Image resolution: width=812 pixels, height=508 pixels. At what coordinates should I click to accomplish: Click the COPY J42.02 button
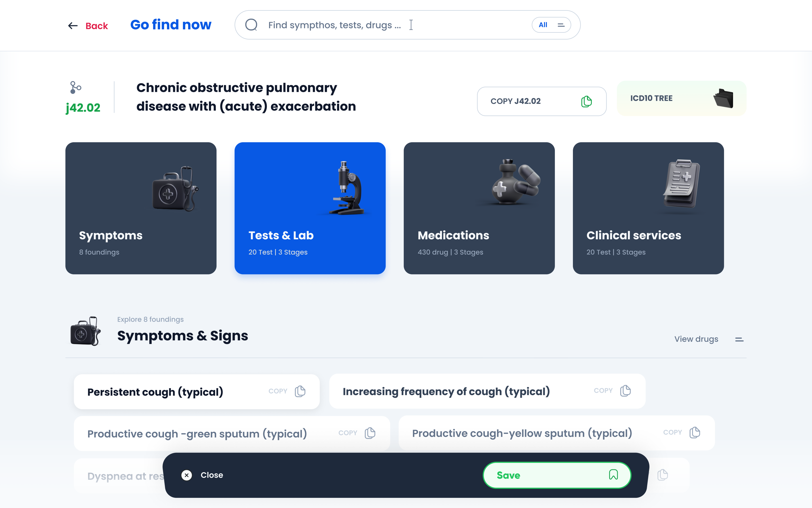[x=542, y=101]
